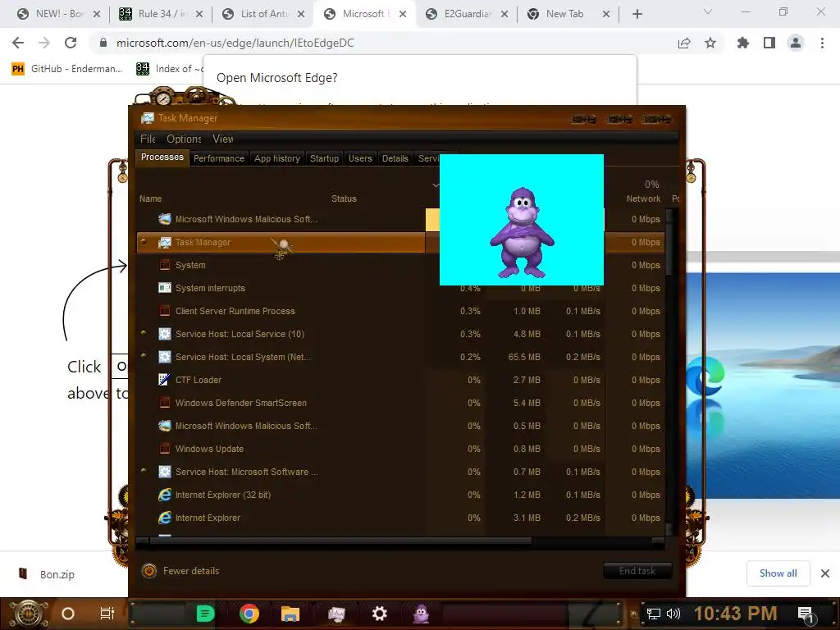Reload the page with Chrome's refresh icon
The image size is (840, 630).
click(x=71, y=43)
